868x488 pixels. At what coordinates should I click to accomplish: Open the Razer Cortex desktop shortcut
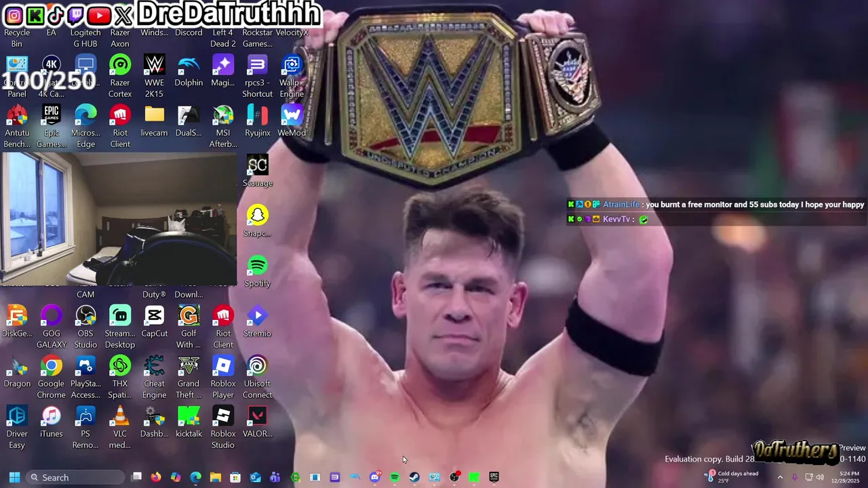click(120, 76)
